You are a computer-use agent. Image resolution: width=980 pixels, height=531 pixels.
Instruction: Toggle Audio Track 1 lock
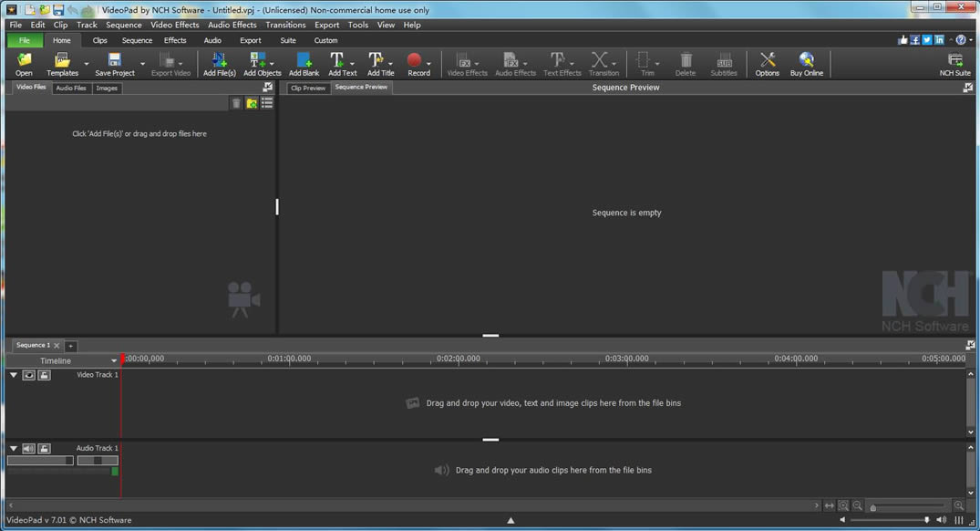pyautogui.click(x=44, y=449)
